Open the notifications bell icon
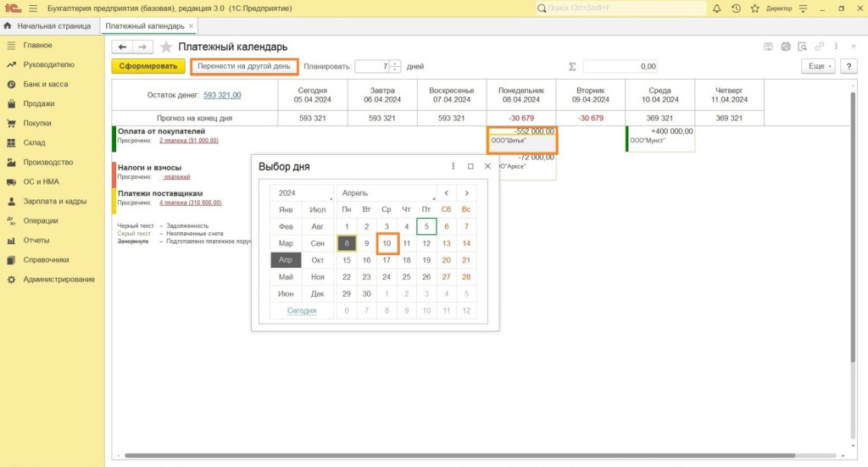This screenshot has height=467, width=868. (x=717, y=8)
